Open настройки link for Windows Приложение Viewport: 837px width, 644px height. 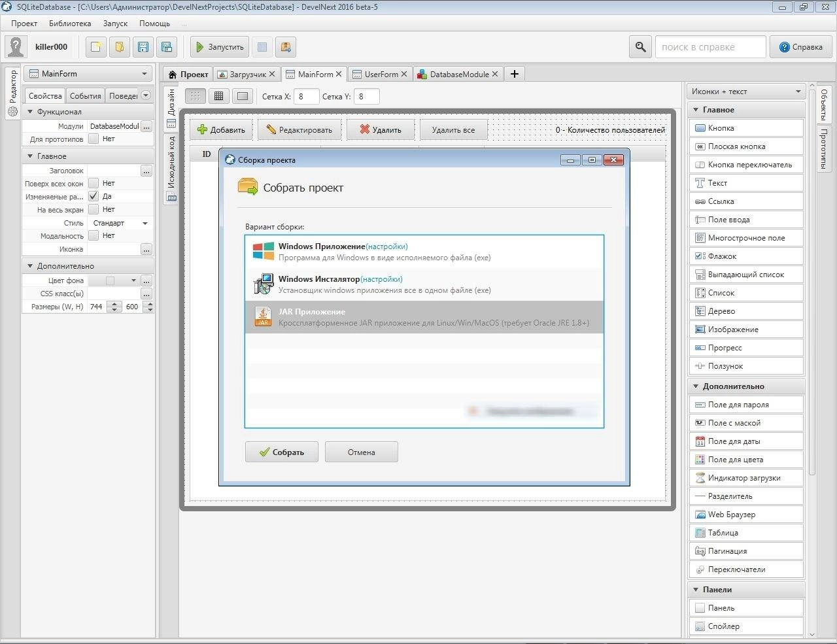coord(386,246)
